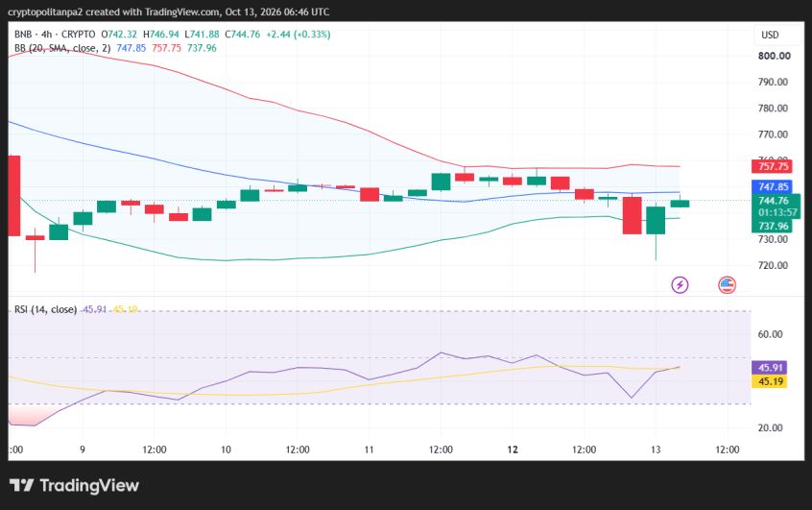
Task: Click the O742.32 open value in legend
Action: tap(119, 35)
